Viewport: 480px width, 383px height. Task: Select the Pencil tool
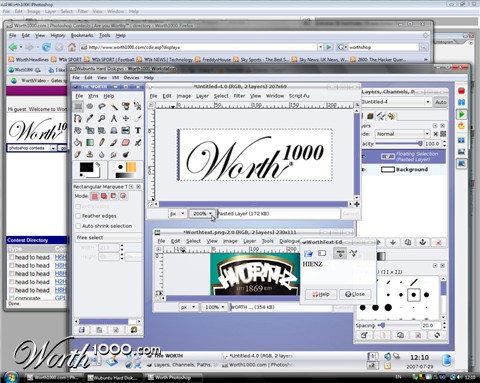102,143
